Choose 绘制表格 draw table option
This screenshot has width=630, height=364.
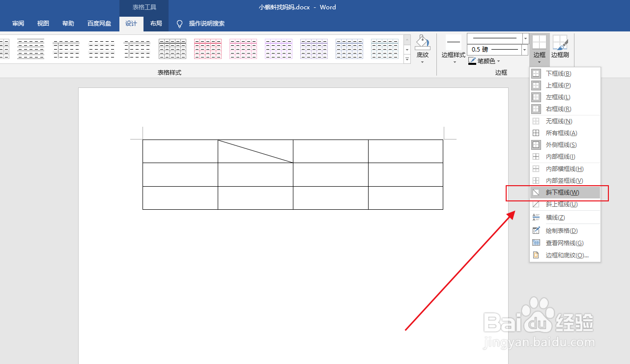coord(565,231)
